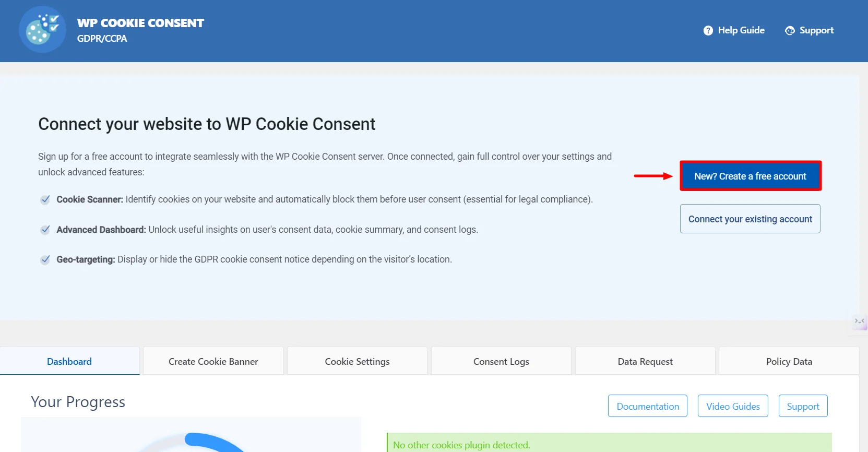Click the WP Cookie Consent cookie logo
Image resolution: width=868 pixels, height=452 pixels.
click(x=42, y=30)
